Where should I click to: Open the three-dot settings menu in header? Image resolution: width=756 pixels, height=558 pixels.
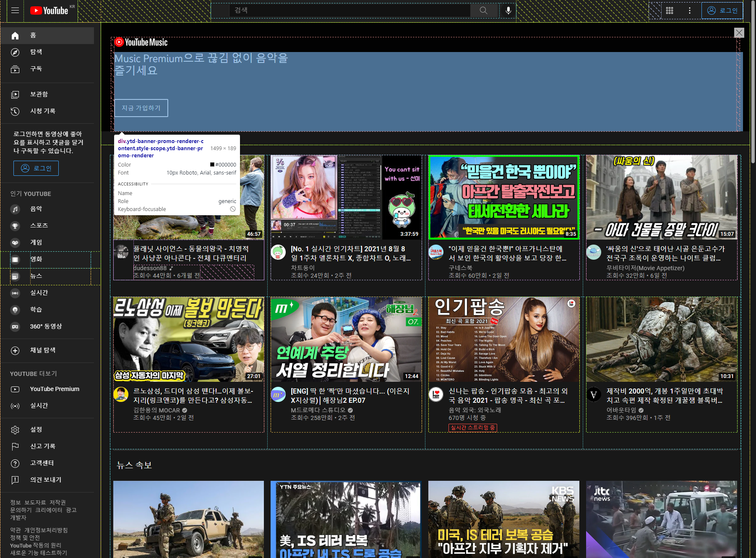(690, 10)
